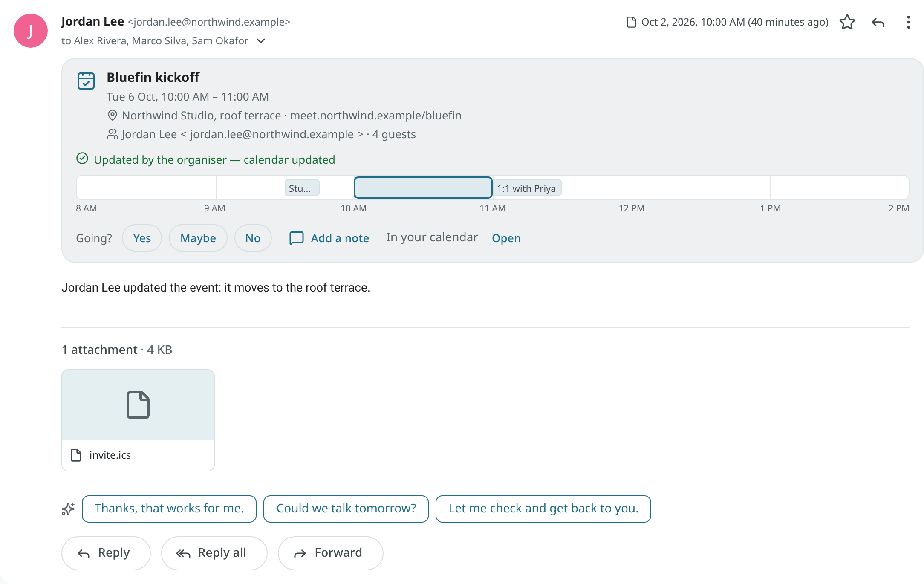
Task: Open the three-dot more options menu
Action: coord(908,22)
